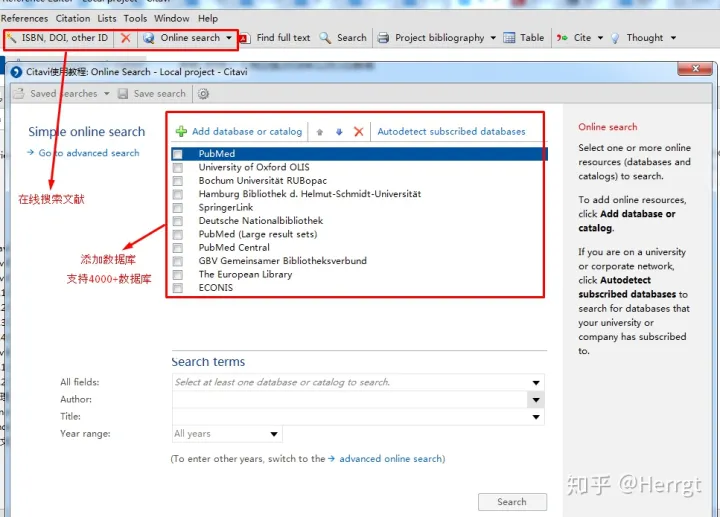
Task: Click the Thought lightbulb icon
Action: [x=615, y=38]
